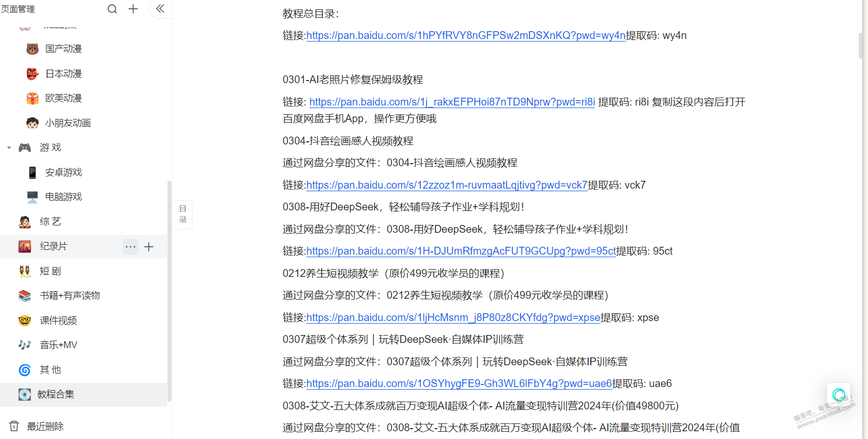Add a new page with plus icon
Screen dimensions: 868x439
[133, 9]
